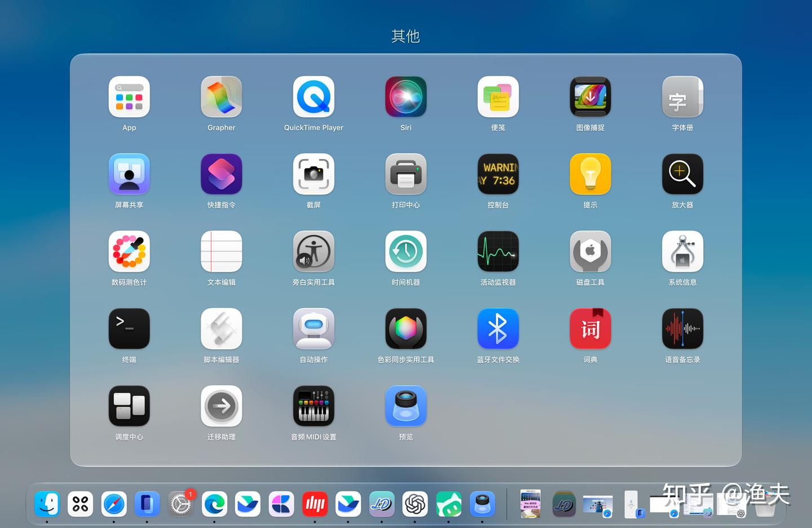Viewport: 812px width, 528px height.
Task: Restore the first minimized window thumbnail in Dock
Action: click(x=530, y=504)
